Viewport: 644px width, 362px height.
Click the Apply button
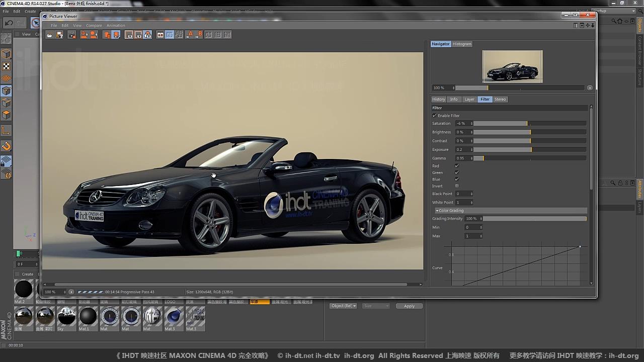[409, 306]
